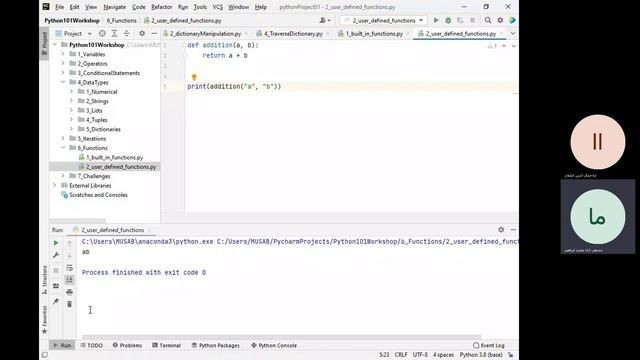Open the Problems tool window
Viewport: 640px width, 360px height.
[127, 345]
